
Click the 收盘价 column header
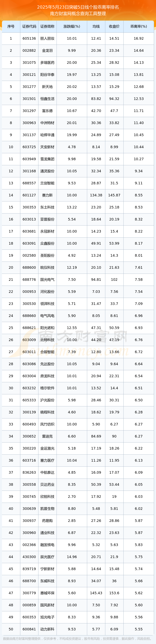[x=114, y=26]
